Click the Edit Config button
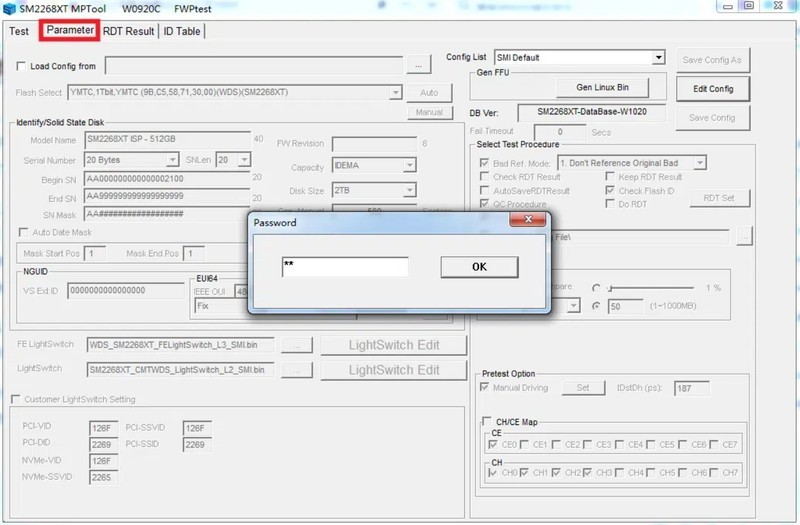This screenshot has width=800, height=525. point(713,89)
